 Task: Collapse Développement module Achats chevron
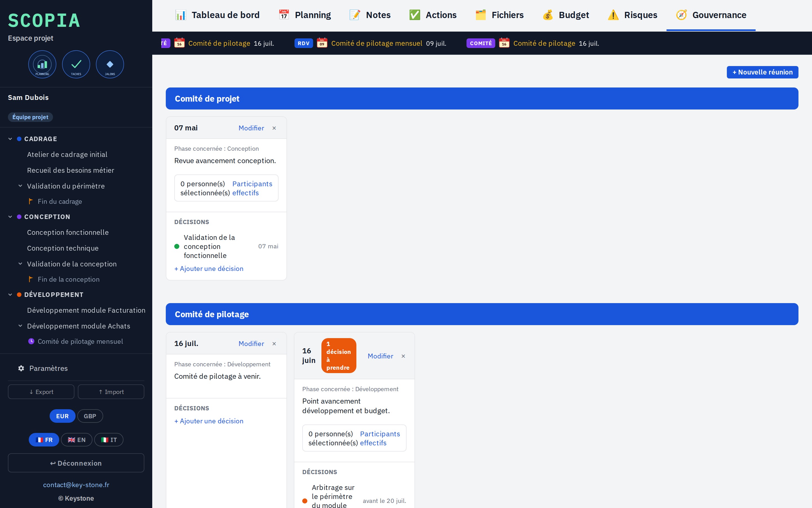(x=20, y=326)
